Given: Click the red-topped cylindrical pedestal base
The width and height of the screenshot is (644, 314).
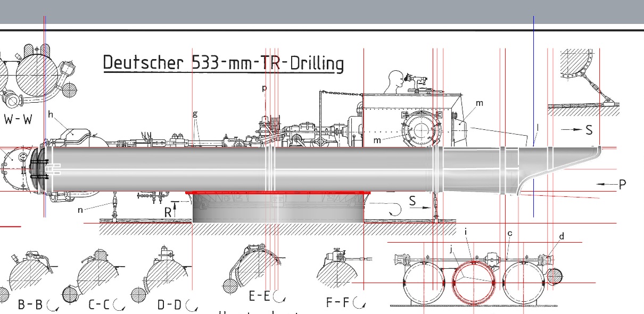Looking at the screenshot, I should pos(277,209).
